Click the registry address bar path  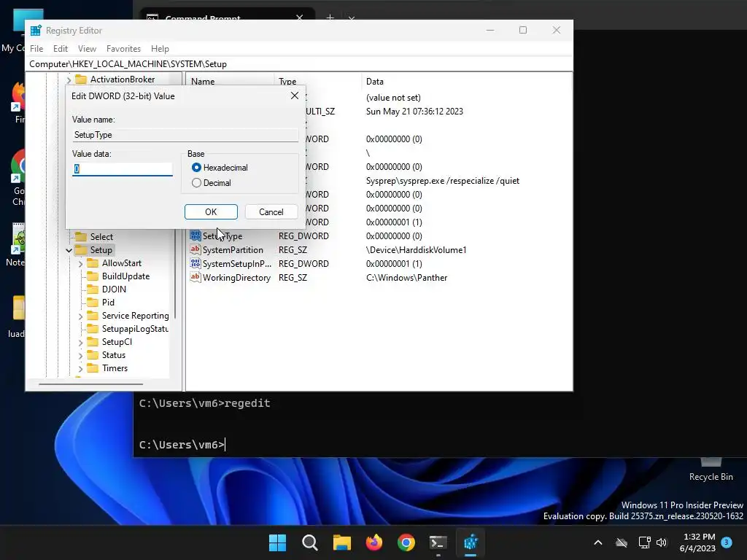[x=128, y=64]
